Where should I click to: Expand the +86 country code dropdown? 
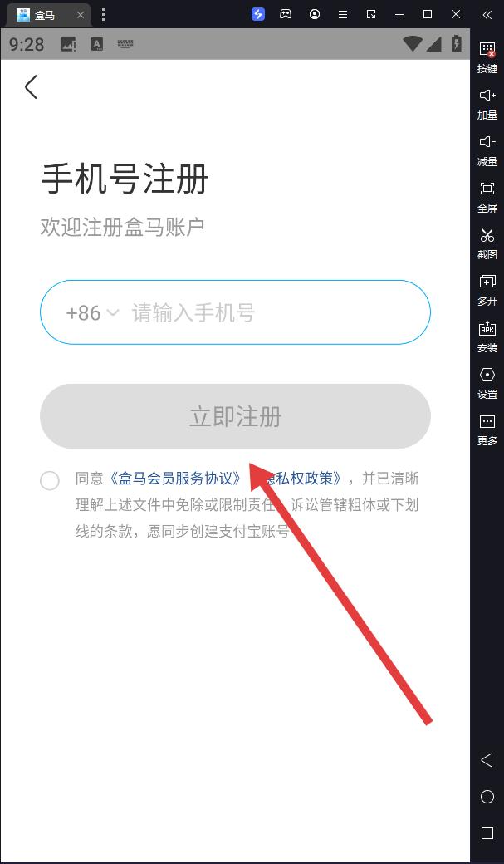coord(92,313)
